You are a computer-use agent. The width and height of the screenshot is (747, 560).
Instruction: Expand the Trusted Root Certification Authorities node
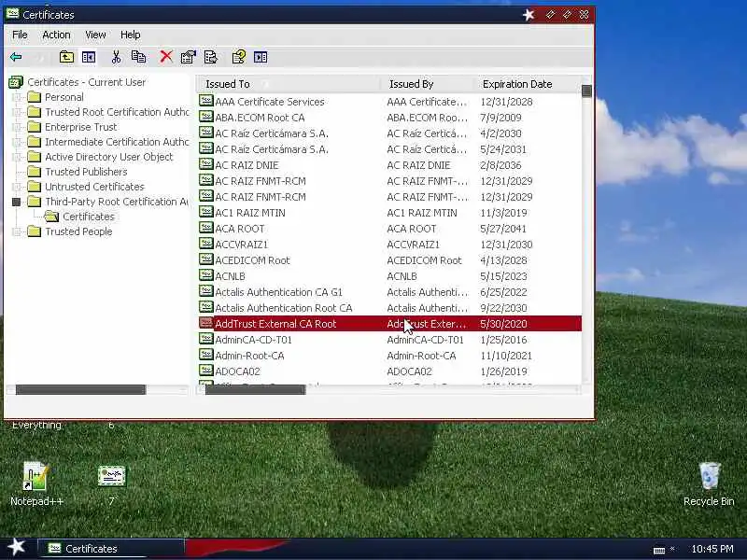pos(17,112)
